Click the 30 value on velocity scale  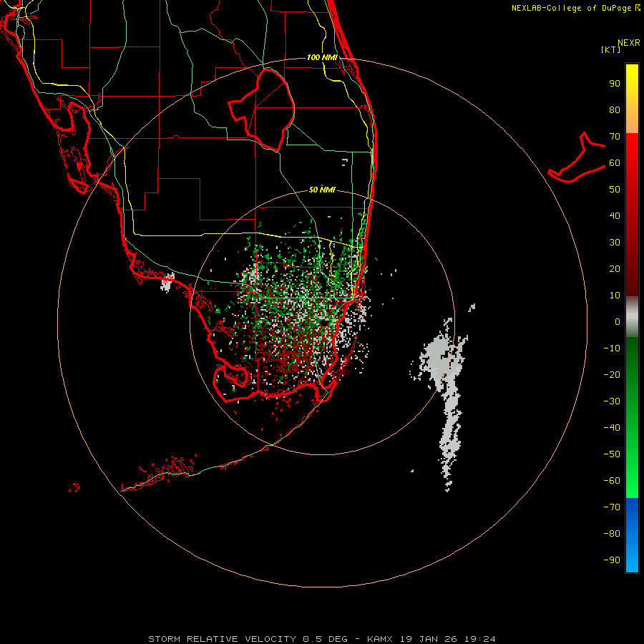point(615,243)
